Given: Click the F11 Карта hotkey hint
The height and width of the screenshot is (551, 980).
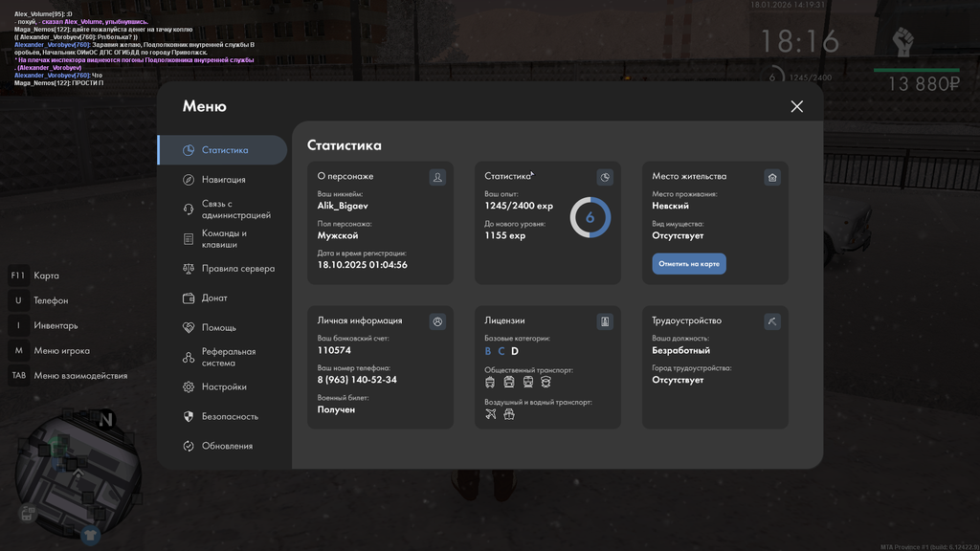Looking at the screenshot, I should pos(33,275).
